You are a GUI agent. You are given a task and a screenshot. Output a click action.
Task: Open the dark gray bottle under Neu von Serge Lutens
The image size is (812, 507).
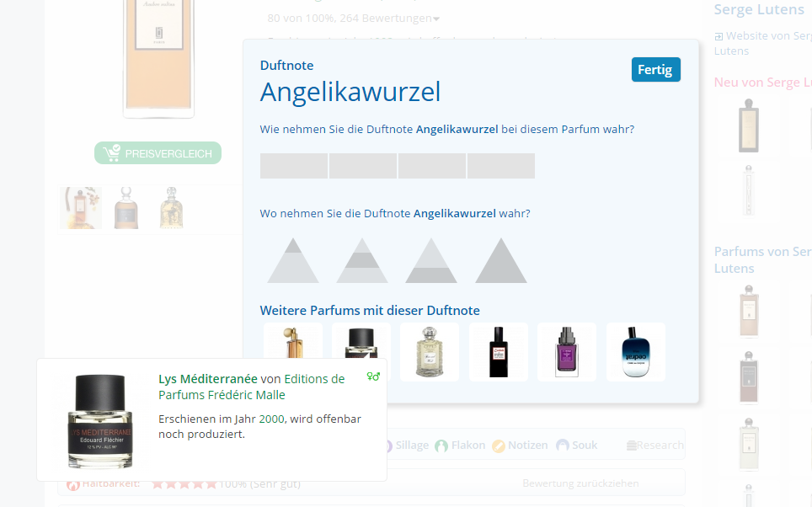click(749, 125)
